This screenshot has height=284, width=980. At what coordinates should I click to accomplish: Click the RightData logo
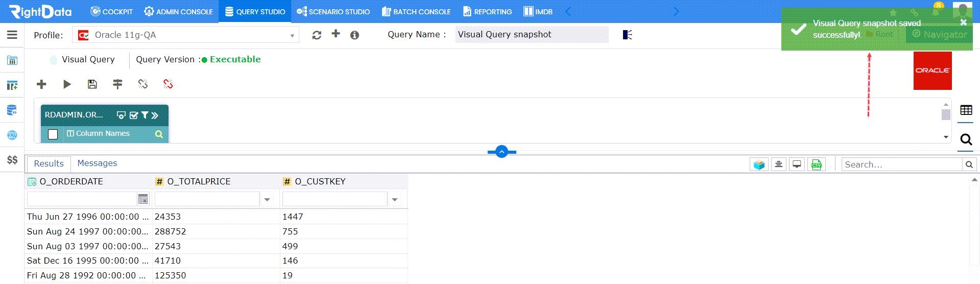[41, 11]
